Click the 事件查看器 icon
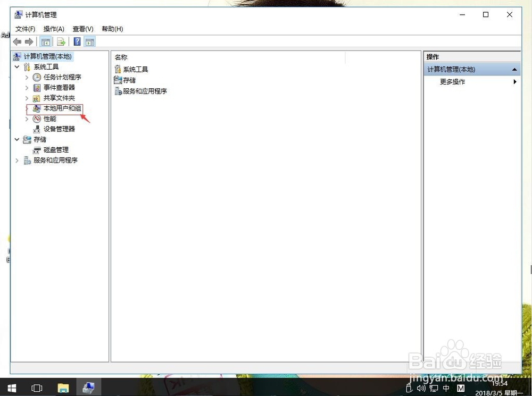 [37, 88]
